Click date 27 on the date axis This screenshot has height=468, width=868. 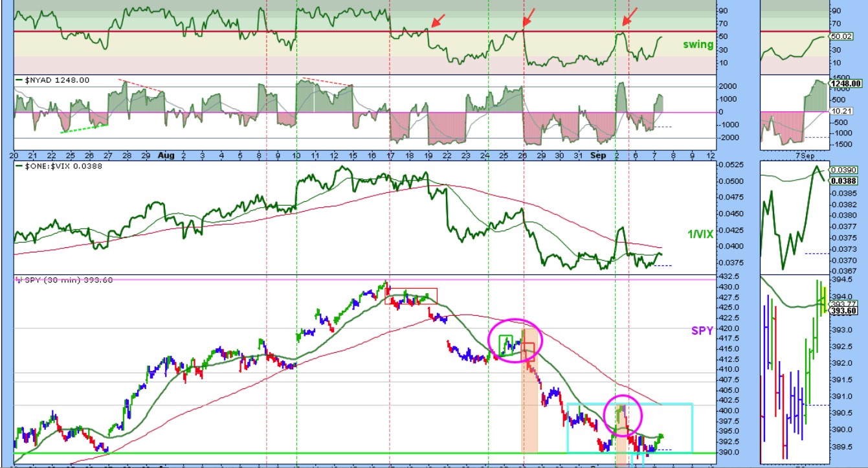click(108, 156)
